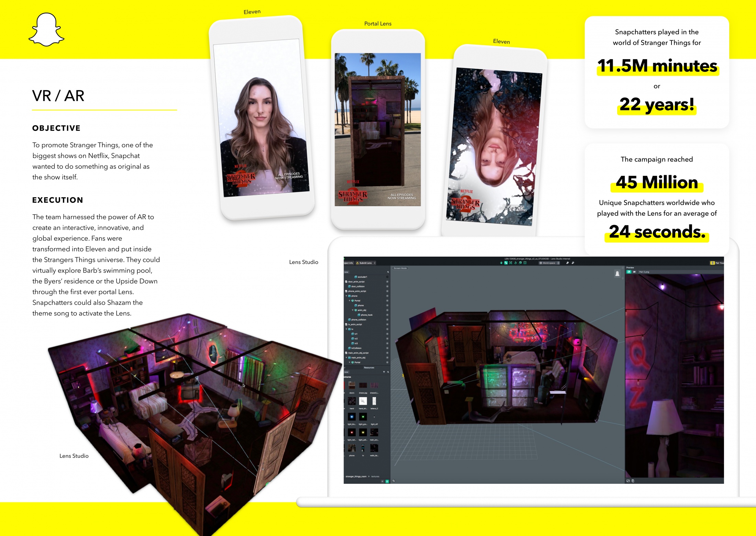756x536 pixels.
Task: Select the occluder1 object row
Action: [367, 277]
